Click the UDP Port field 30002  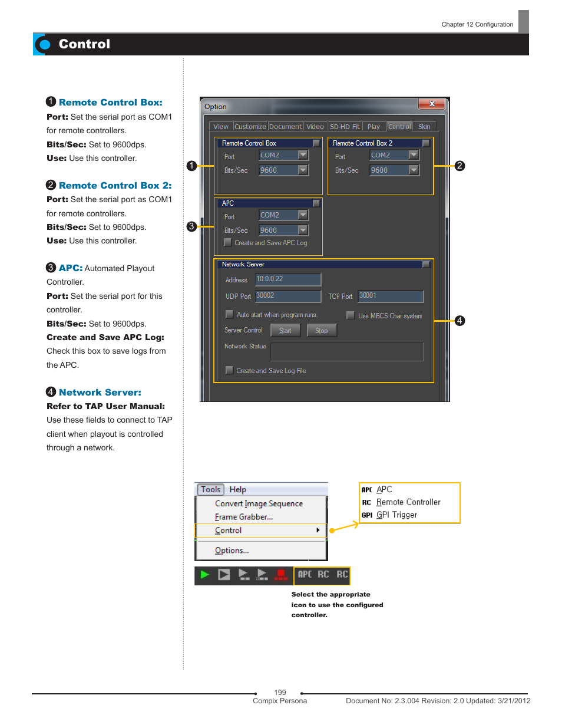coord(288,296)
